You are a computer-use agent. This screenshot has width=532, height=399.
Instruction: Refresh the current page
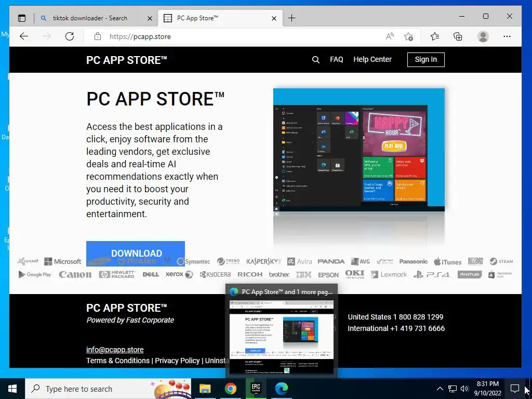coord(70,36)
